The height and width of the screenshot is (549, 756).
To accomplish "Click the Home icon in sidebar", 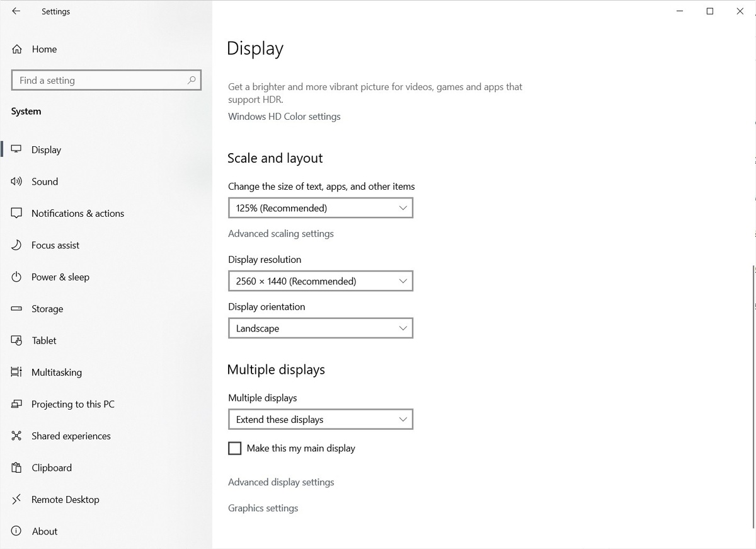I will click(x=17, y=49).
